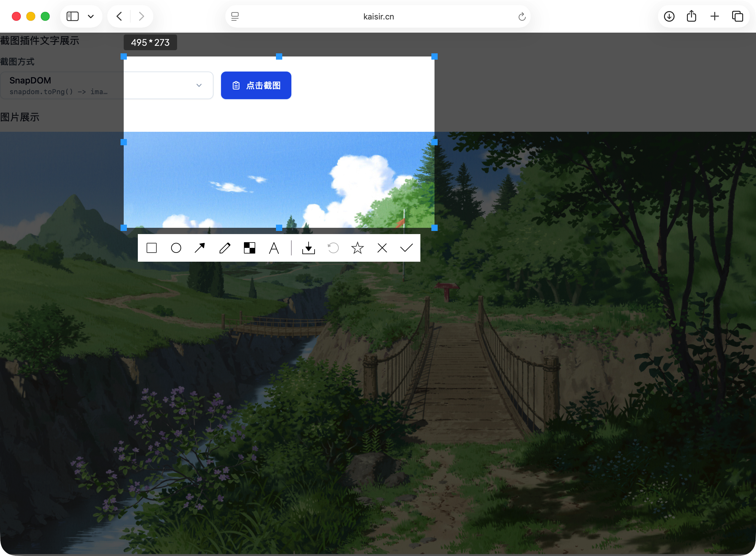
Task: Go forward to the next page
Action: pyautogui.click(x=141, y=17)
